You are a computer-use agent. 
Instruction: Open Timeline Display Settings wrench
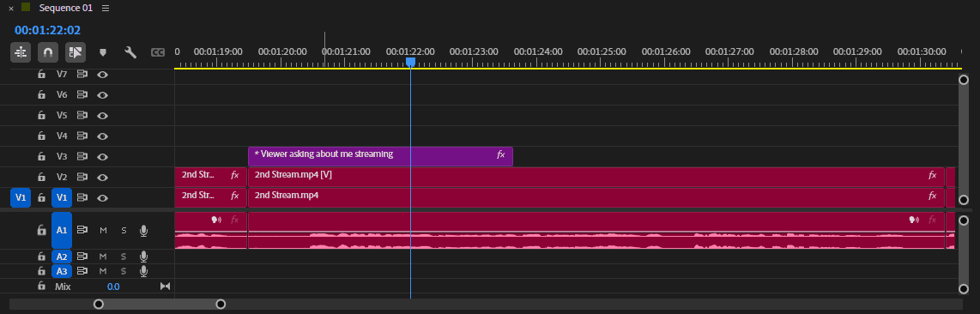coord(130,52)
